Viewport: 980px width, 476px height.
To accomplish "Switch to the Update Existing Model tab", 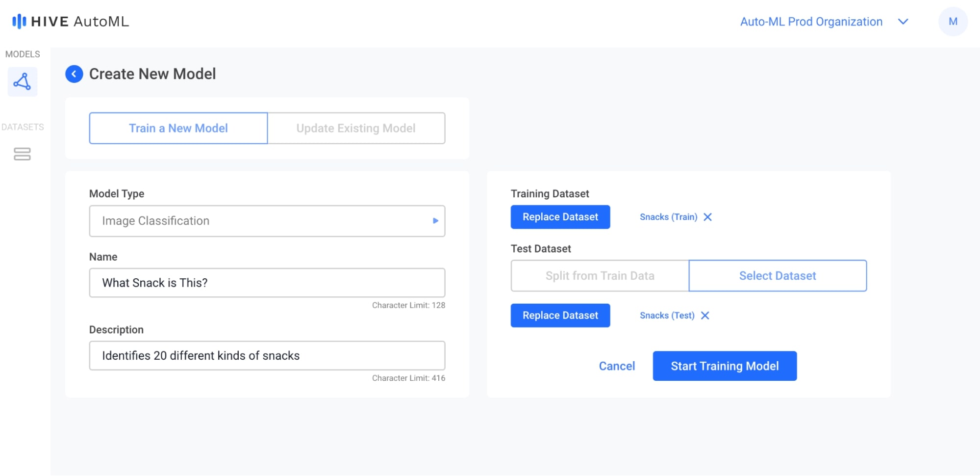I will pyautogui.click(x=355, y=128).
